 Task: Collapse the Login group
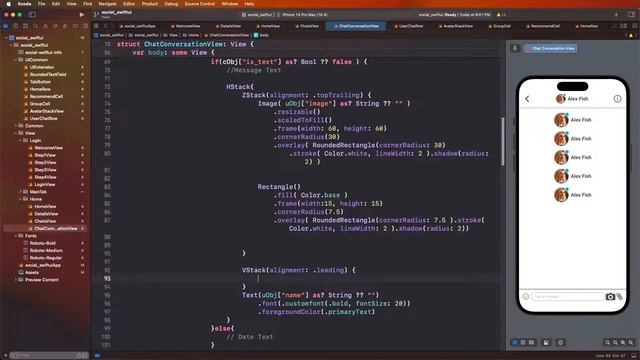20,140
